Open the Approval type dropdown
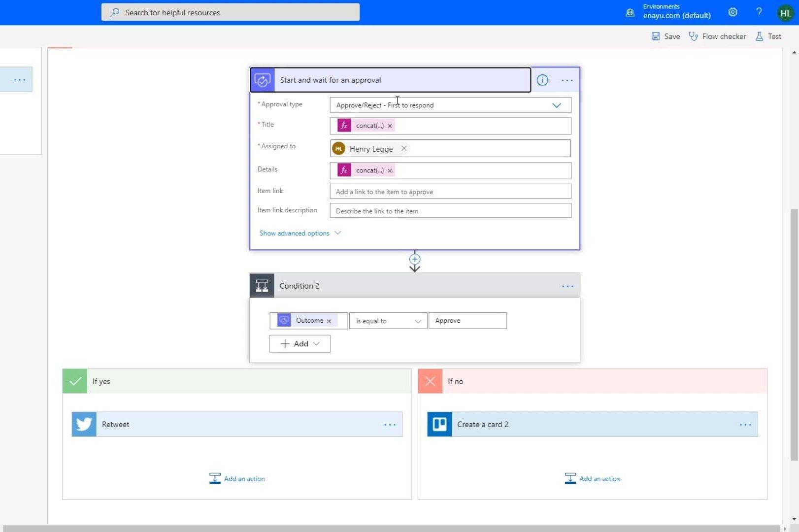The image size is (799, 532). (450, 105)
